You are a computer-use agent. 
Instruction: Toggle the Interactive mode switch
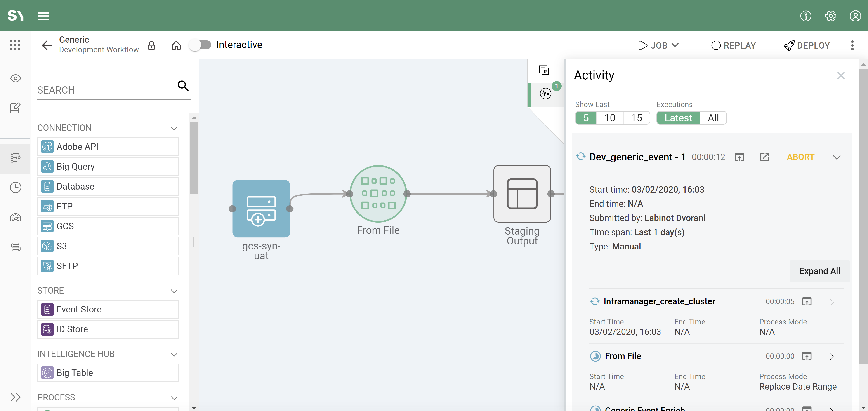[x=200, y=45]
